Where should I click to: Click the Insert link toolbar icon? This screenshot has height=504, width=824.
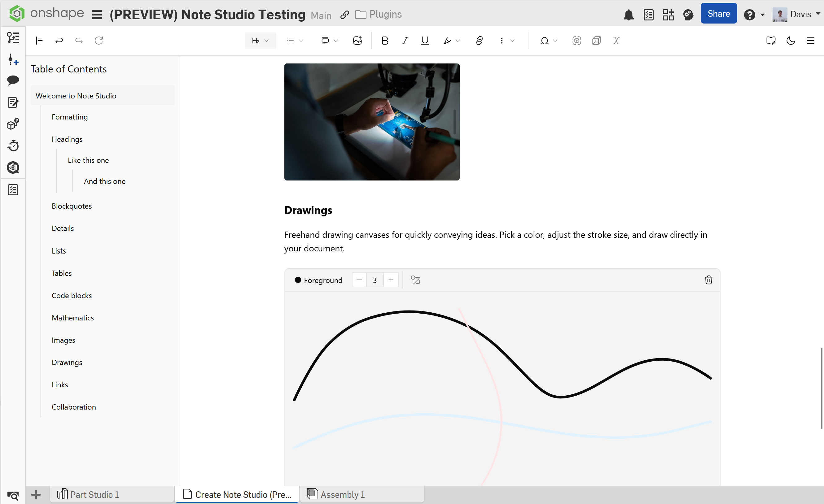coord(479,41)
